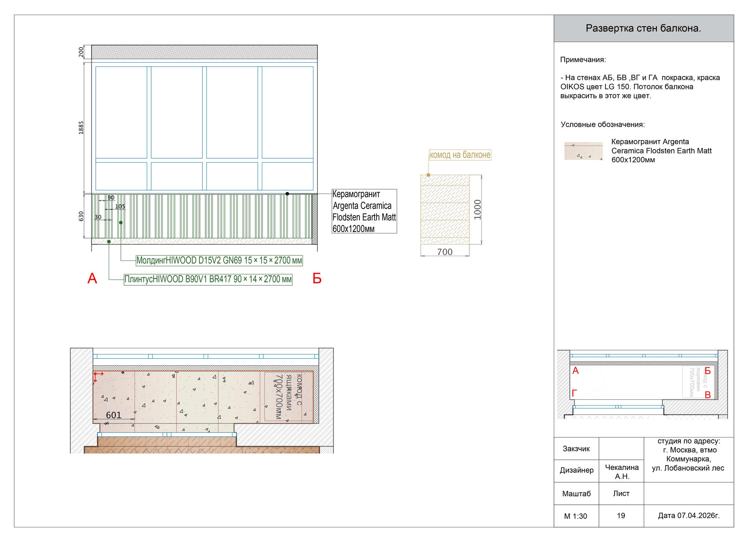
Task: Click the 'М 1:30' scale cell
Action: click(x=576, y=516)
